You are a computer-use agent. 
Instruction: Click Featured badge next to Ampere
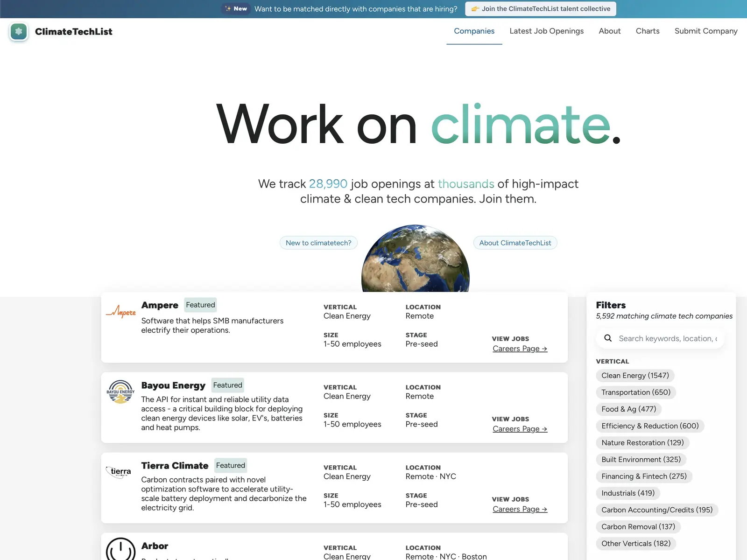pyautogui.click(x=200, y=305)
